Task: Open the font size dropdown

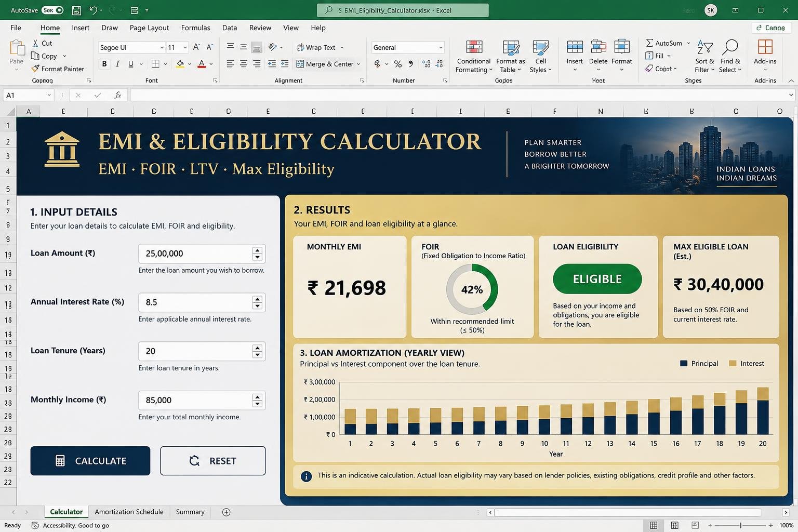Action: point(185,47)
